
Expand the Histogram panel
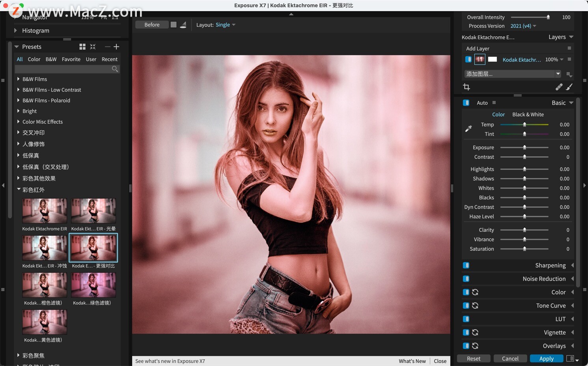click(x=16, y=30)
